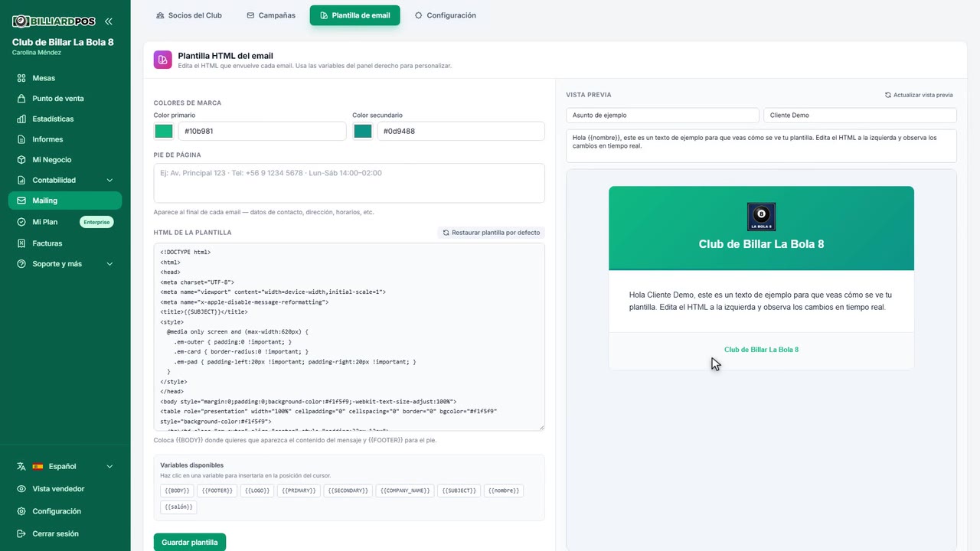Open the Español language dropdown

tap(65, 466)
